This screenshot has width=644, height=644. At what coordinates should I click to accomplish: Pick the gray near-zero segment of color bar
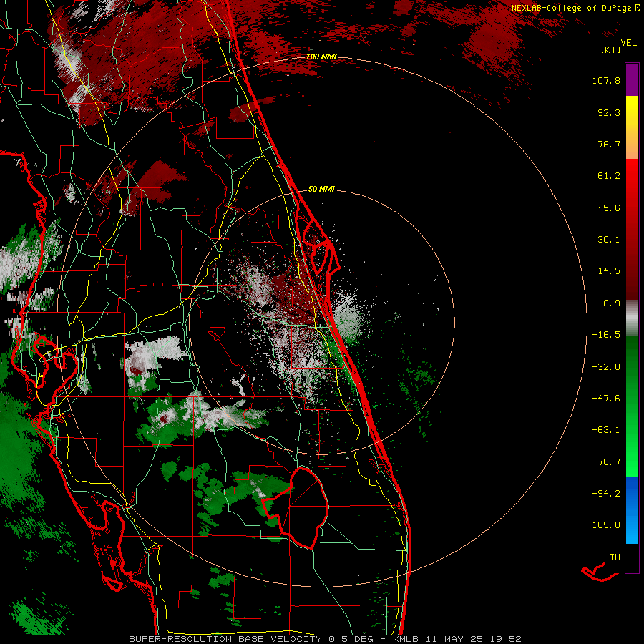tap(632, 318)
